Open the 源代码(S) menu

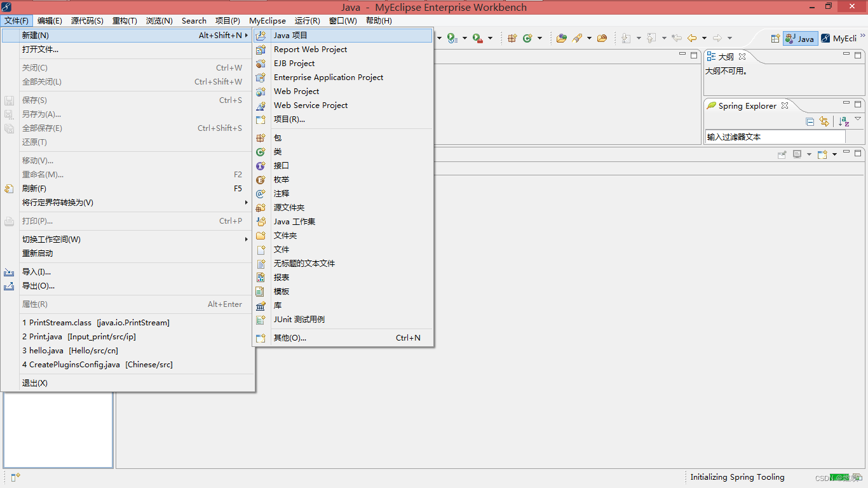[x=87, y=21]
